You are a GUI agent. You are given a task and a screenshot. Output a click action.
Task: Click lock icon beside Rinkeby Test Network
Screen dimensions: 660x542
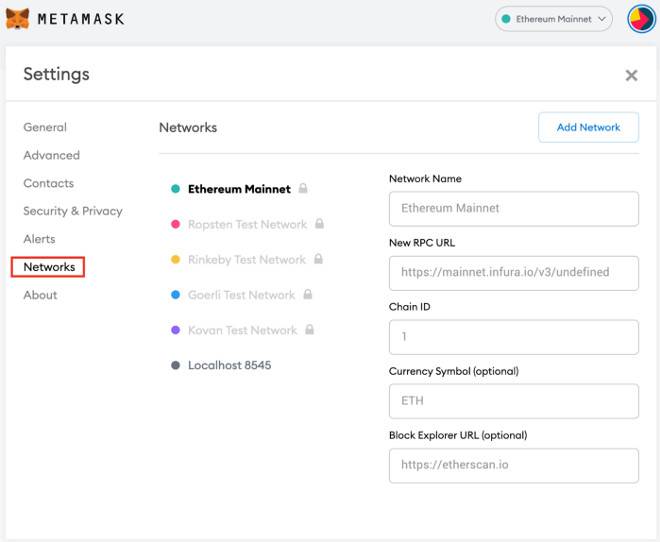(x=318, y=259)
